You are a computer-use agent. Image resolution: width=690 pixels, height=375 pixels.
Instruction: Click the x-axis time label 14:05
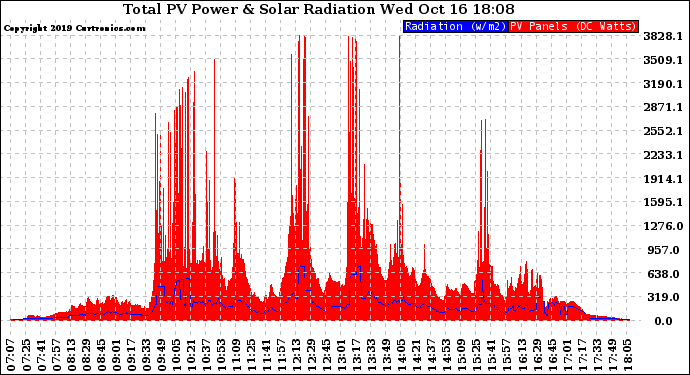pyautogui.click(x=401, y=355)
